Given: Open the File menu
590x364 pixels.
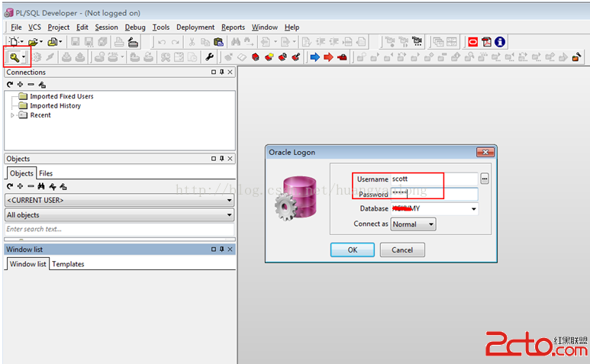Looking at the screenshot, I should 16,27.
